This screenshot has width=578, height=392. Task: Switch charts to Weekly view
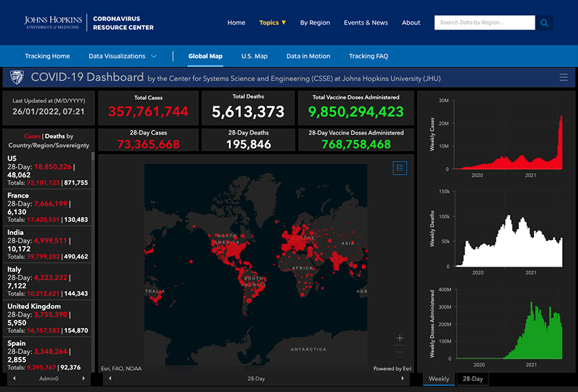click(x=438, y=379)
